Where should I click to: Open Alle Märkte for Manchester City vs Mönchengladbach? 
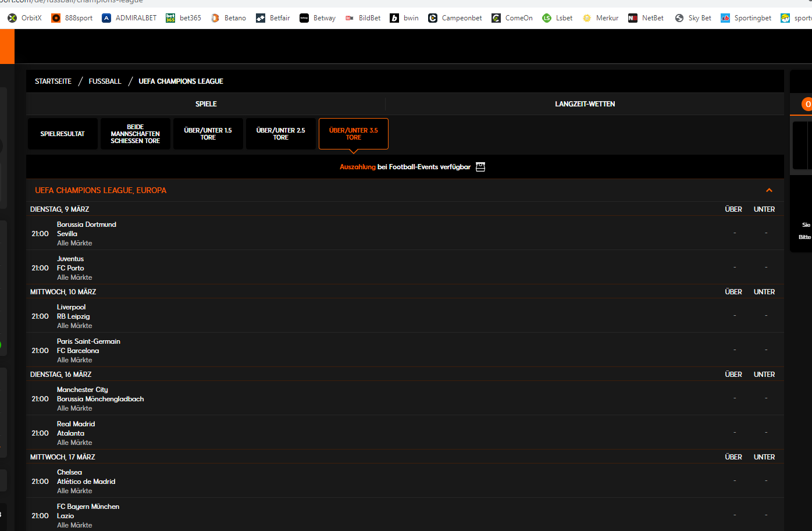(x=74, y=408)
